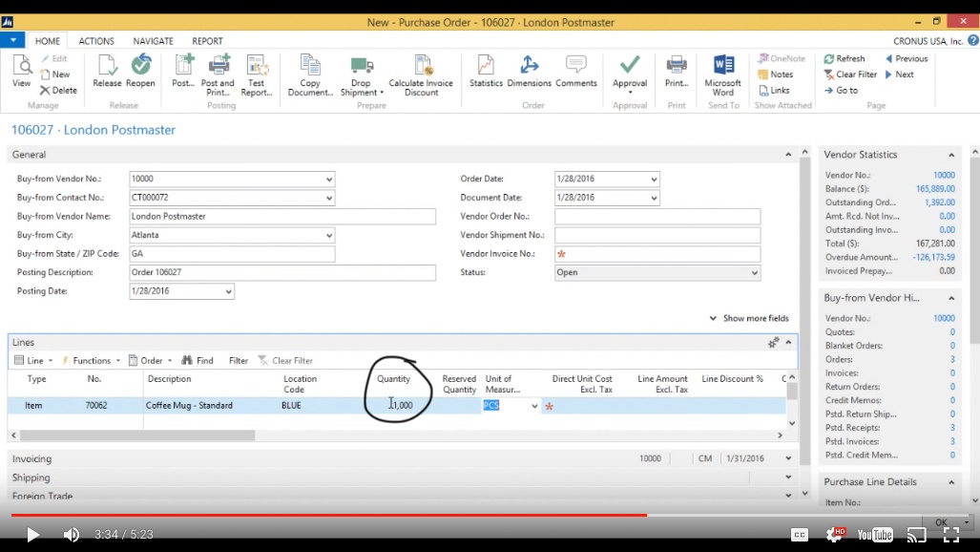Open the REPORT ribbon tab

tap(207, 41)
